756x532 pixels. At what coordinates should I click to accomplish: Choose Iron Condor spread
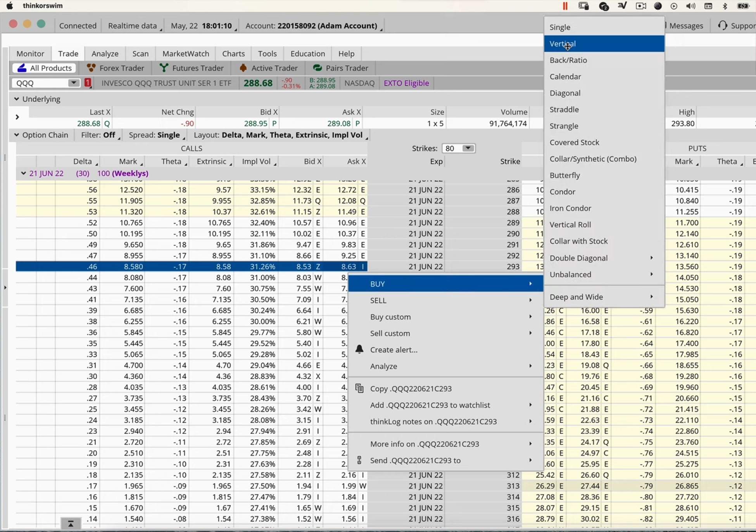604,208
